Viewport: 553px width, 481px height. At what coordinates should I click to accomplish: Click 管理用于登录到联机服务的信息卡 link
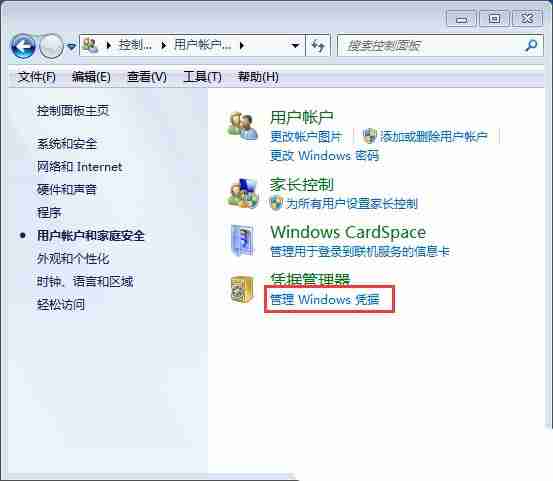(x=360, y=251)
